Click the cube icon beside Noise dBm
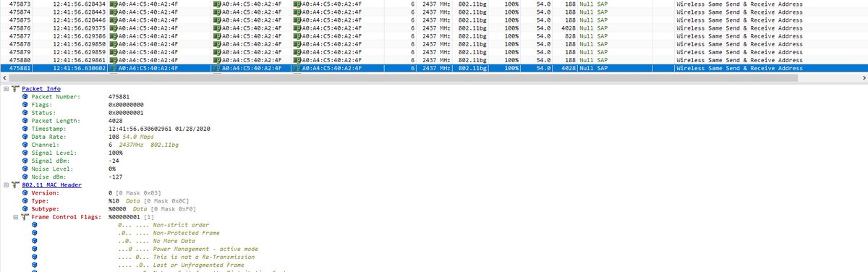 coord(25,177)
